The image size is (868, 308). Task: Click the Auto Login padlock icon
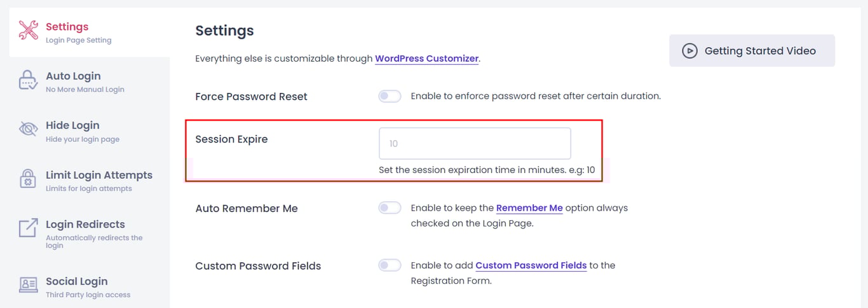(x=28, y=80)
